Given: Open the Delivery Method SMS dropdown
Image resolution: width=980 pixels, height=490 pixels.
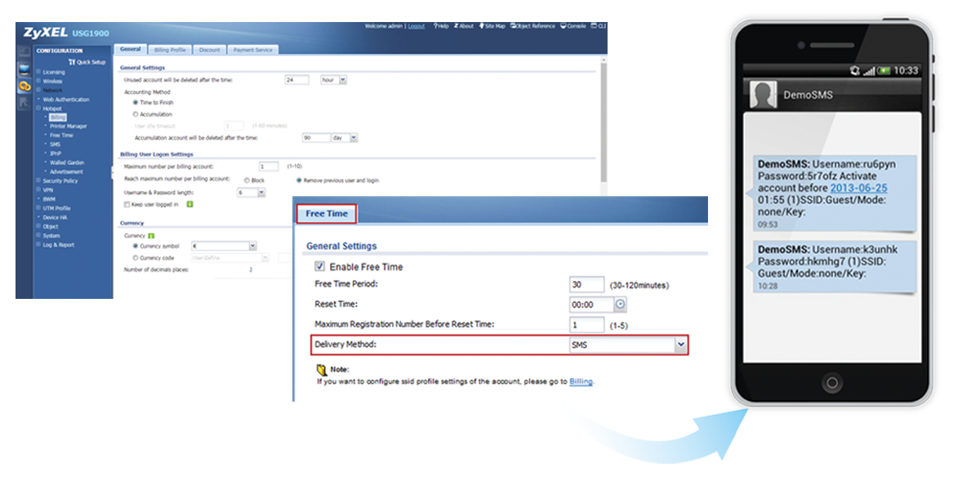Looking at the screenshot, I should (x=680, y=345).
